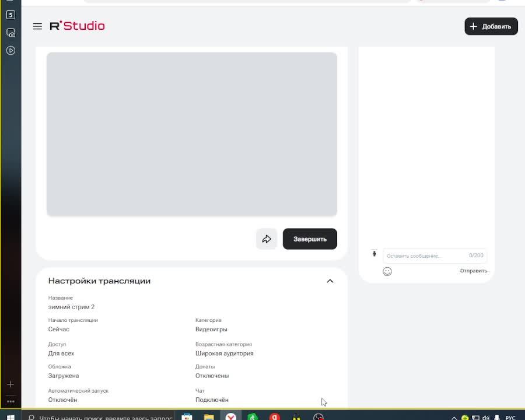Image resolution: width=525 pixels, height=420 pixels.
Task: Click the volume speaker icon in tray
Action: pyautogui.click(x=486, y=417)
